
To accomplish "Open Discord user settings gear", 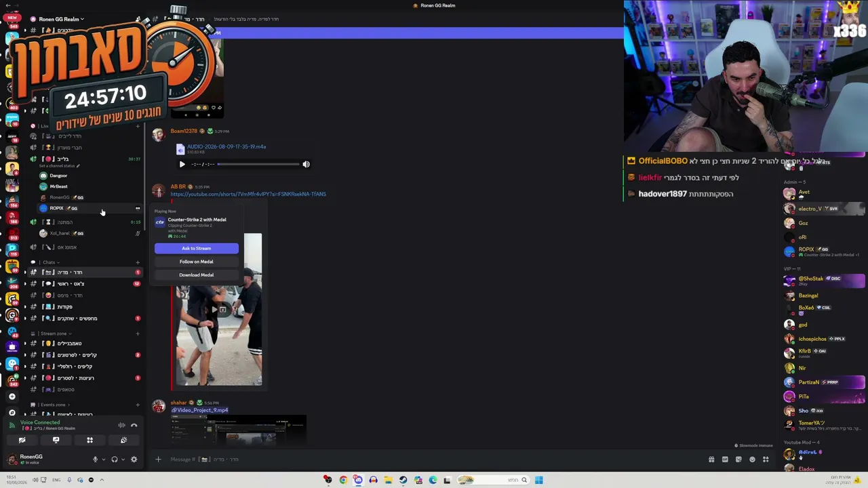I will 134,460.
